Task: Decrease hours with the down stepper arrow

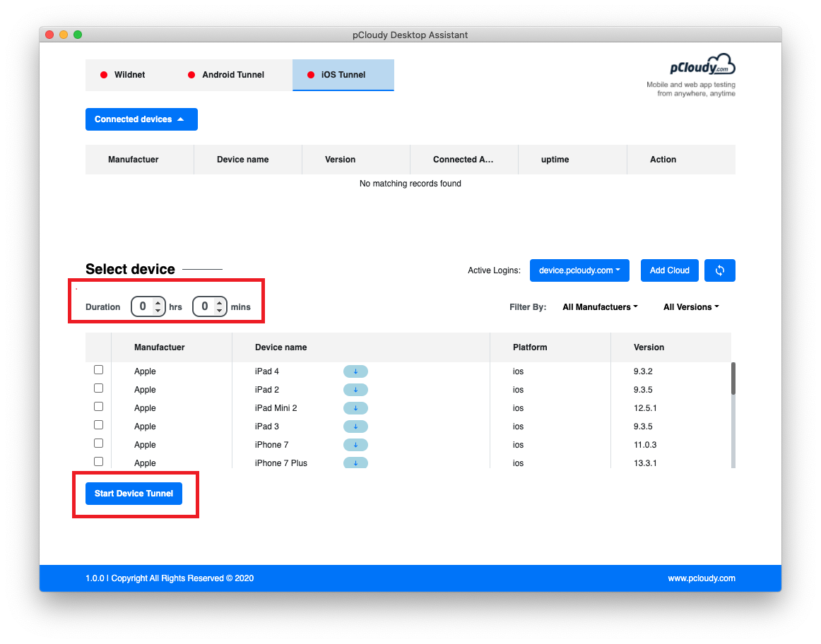Action: [158, 311]
